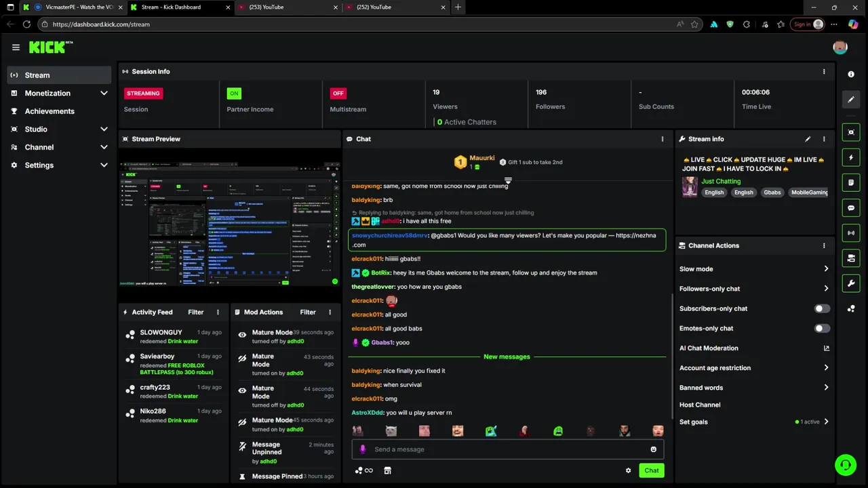
Task: Open the Session Info three-dot menu
Action: [x=824, y=72]
